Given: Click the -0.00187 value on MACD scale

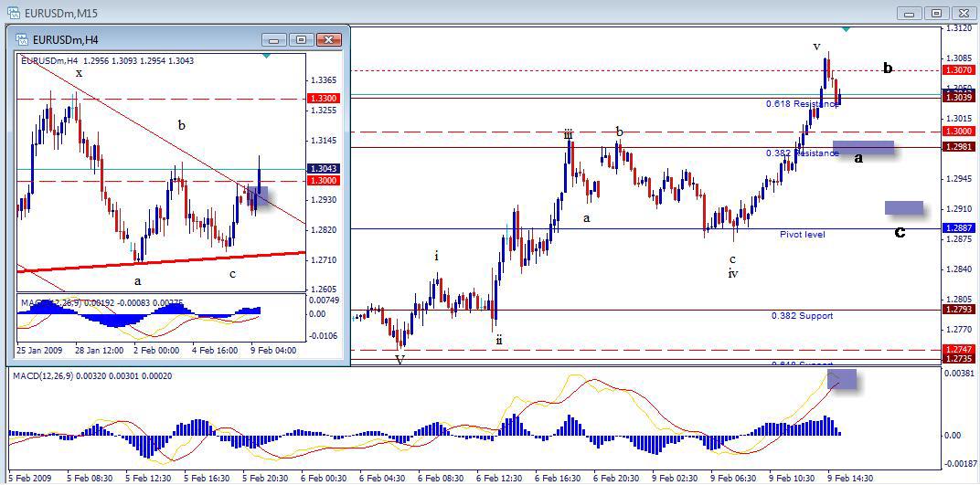Looking at the screenshot, I should [961, 464].
